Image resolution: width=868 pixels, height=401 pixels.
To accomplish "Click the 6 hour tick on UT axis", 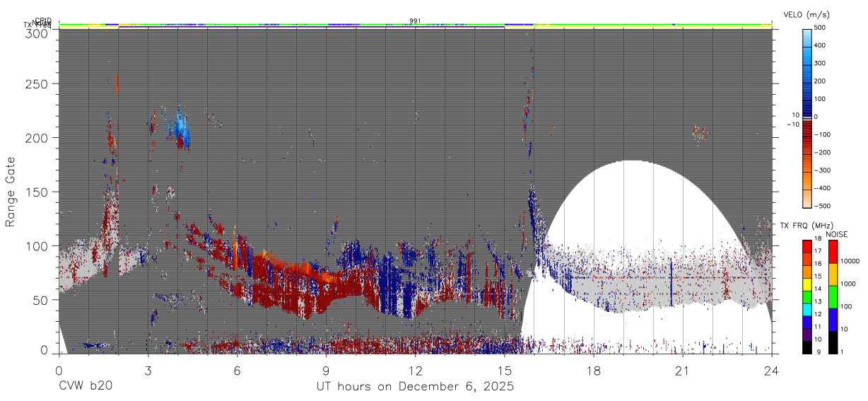I will coord(237,370).
